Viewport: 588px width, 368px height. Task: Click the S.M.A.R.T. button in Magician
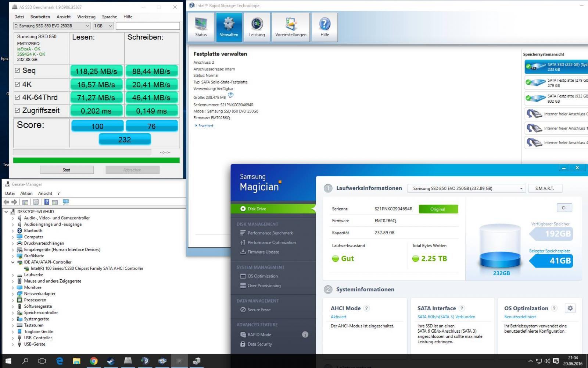[545, 188]
